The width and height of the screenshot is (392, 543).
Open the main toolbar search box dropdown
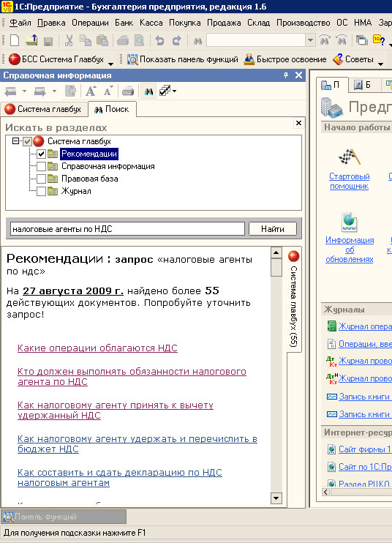click(310, 40)
